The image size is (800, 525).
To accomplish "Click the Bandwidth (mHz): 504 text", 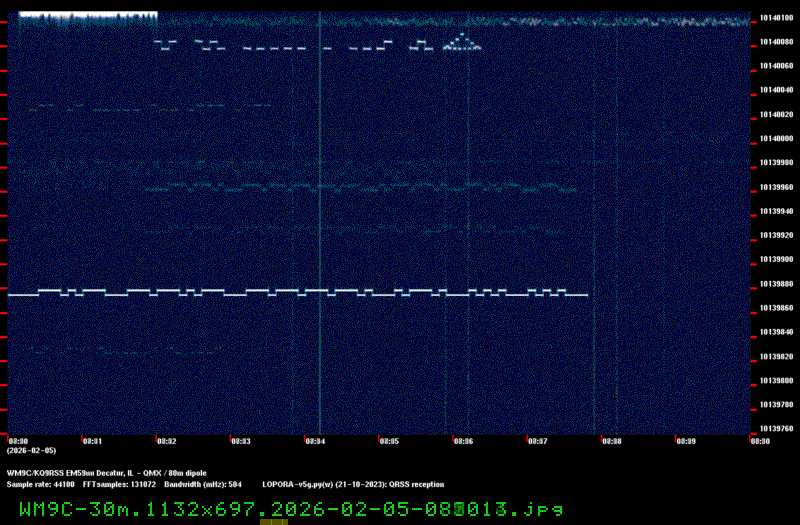I will (203, 484).
